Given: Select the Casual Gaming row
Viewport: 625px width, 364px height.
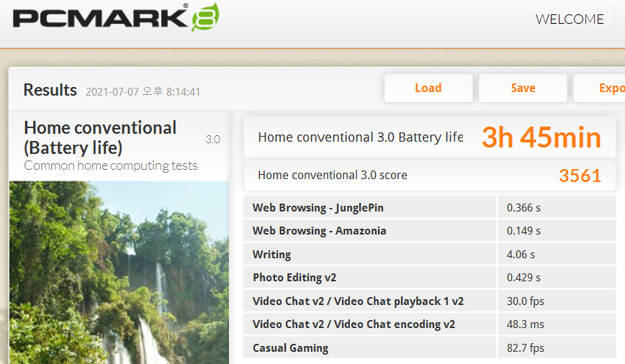Looking at the screenshot, I should tap(430, 347).
